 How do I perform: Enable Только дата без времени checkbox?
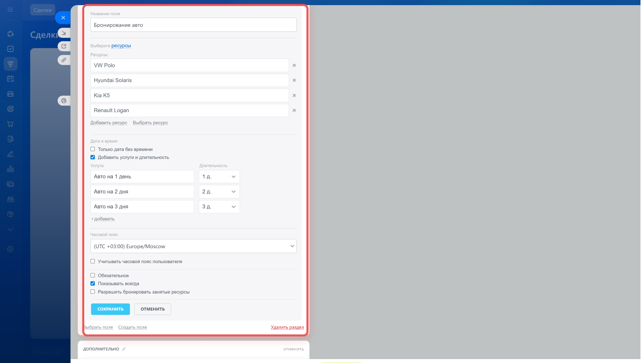93,149
